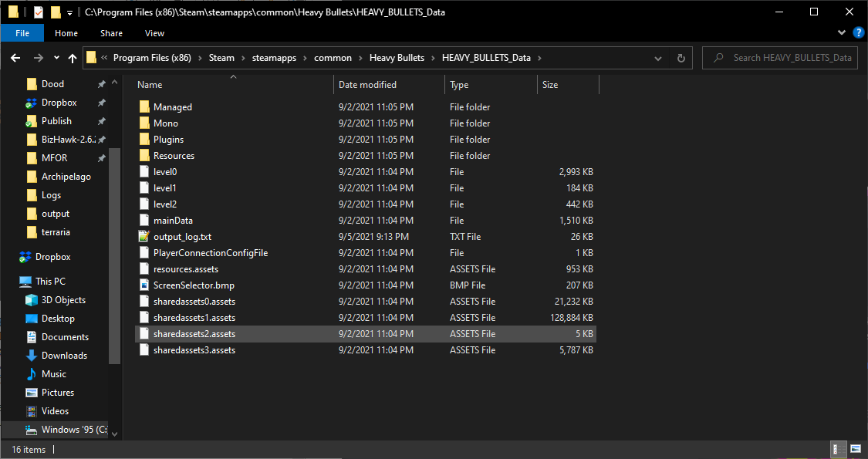The width and height of the screenshot is (868, 459).
Task: Click the Back navigation arrow
Action: pyautogui.click(x=15, y=57)
